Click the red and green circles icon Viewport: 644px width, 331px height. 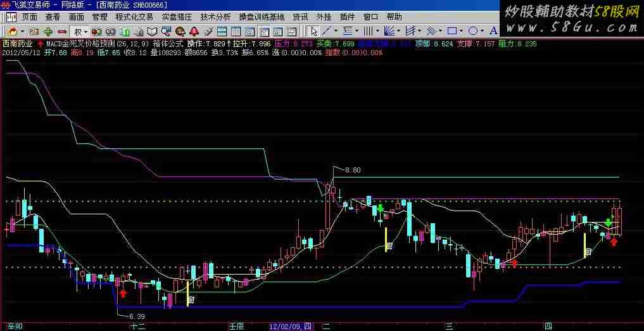pos(96,31)
